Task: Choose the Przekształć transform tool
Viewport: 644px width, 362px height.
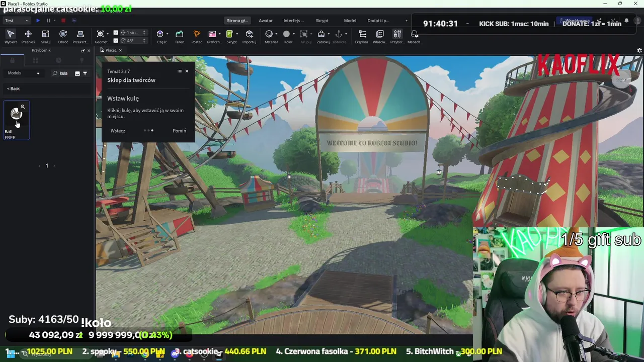Action: (x=80, y=36)
